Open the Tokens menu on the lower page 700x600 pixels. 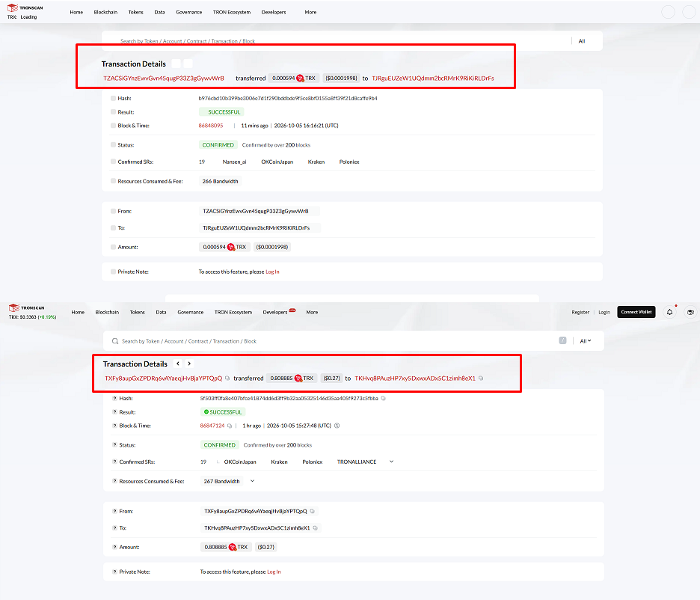click(138, 312)
